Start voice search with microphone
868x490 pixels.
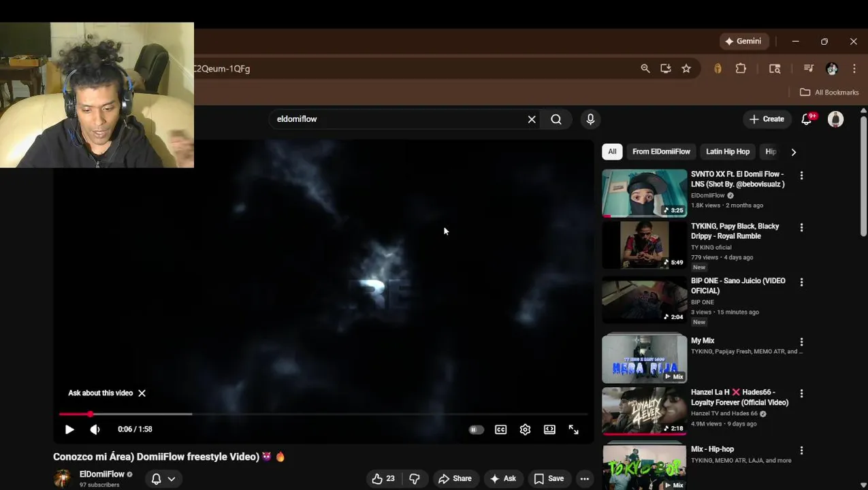click(x=590, y=119)
